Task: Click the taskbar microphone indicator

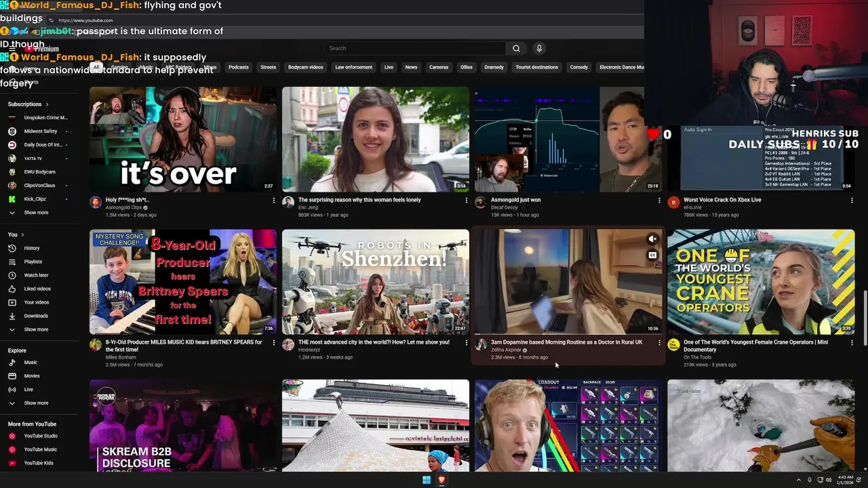Action: (809, 480)
